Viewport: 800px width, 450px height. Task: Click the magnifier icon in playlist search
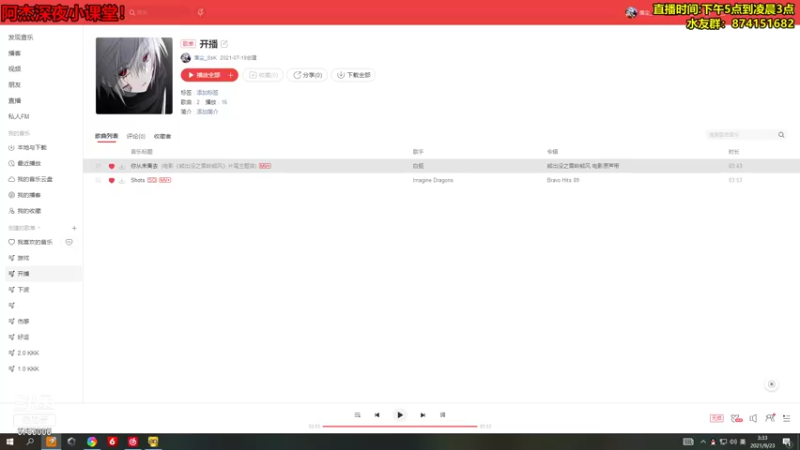click(x=781, y=135)
